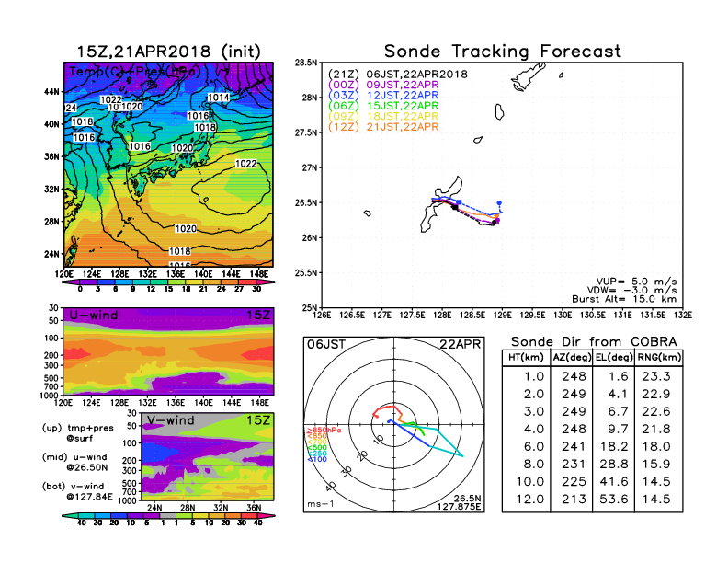Click the blue circle endpoint of 03Z track
Screen dimensions: 728x563
499,203
